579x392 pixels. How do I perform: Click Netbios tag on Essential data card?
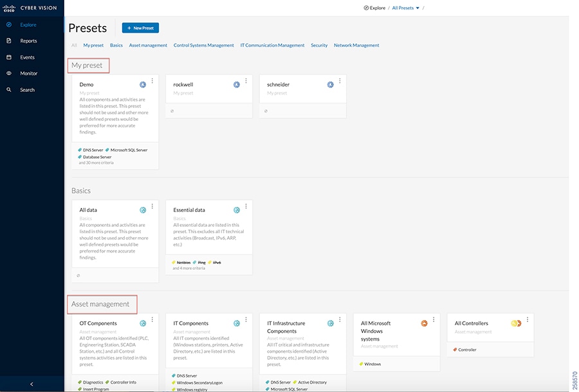(x=181, y=263)
